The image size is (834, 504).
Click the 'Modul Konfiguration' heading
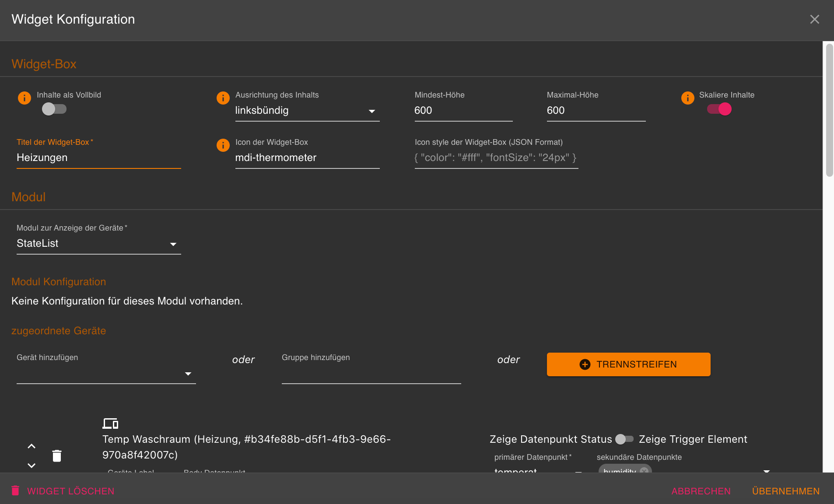pyautogui.click(x=59, y=282)
